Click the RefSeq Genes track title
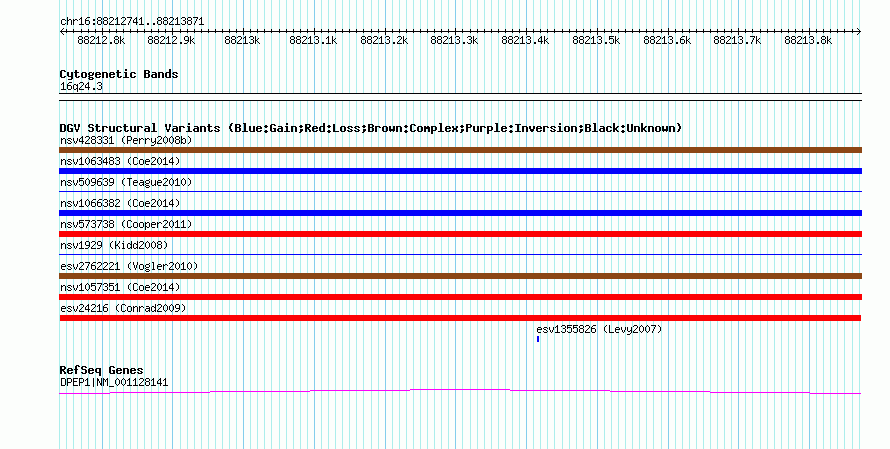 pos(101,370)
